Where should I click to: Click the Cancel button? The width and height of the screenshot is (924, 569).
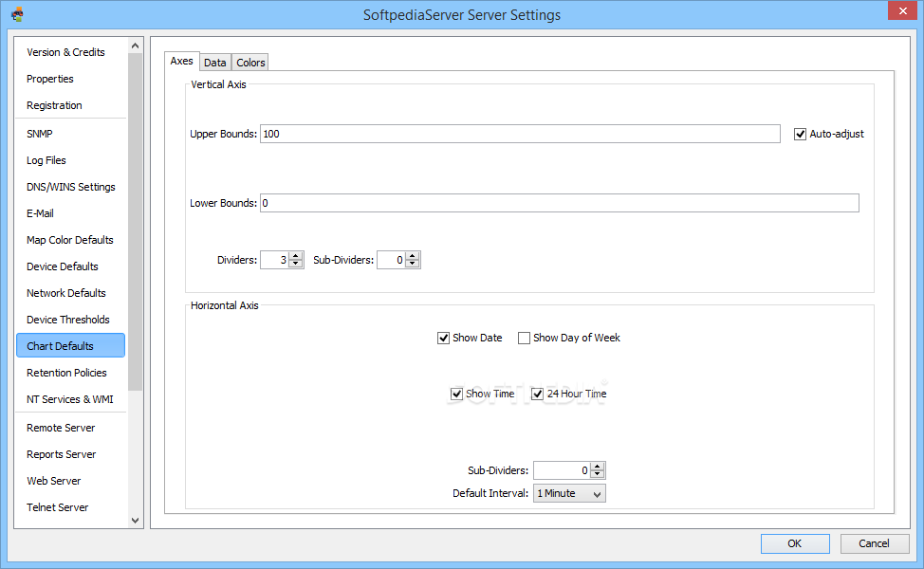(874, 543)
